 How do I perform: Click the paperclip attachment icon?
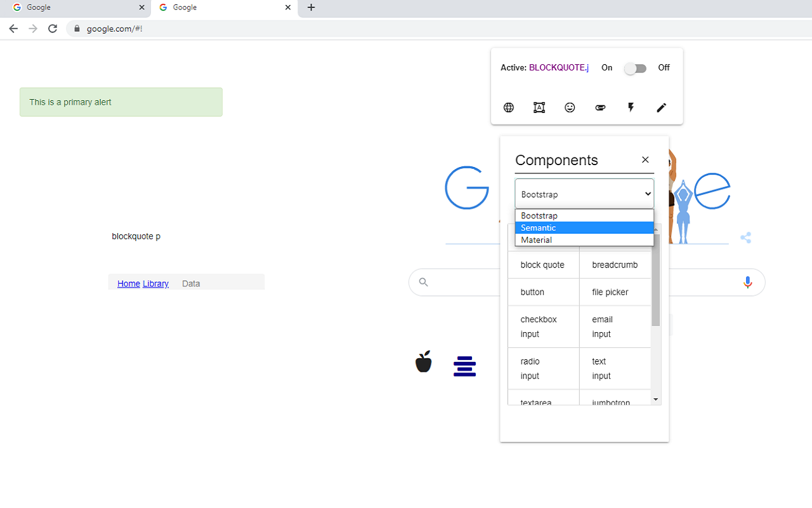click(600, 108)
